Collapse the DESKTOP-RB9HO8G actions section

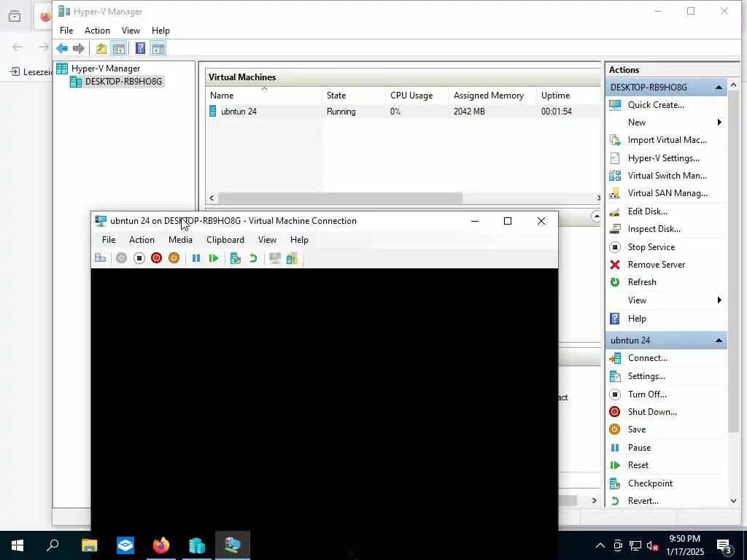[719, 87]
